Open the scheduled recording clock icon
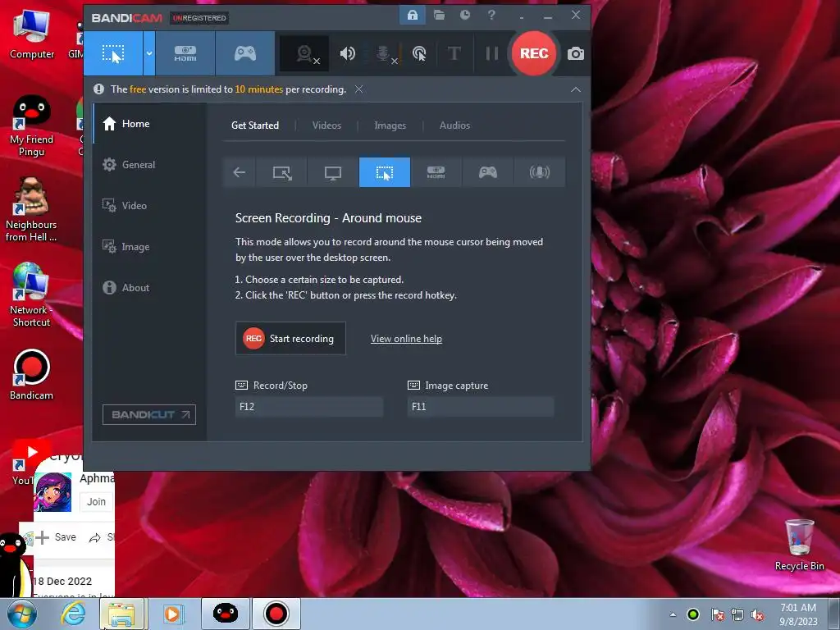This screenshot has width=840, height=630. (465, 15)
